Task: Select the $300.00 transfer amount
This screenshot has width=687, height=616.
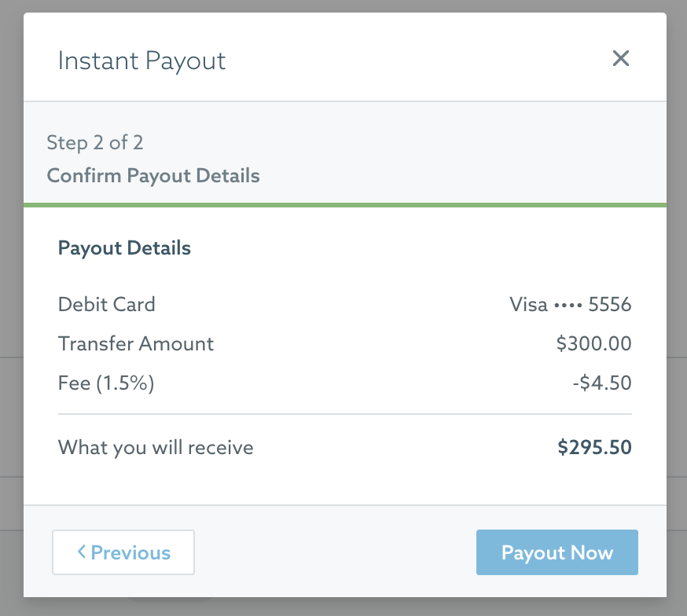Action: coord(593,343)
